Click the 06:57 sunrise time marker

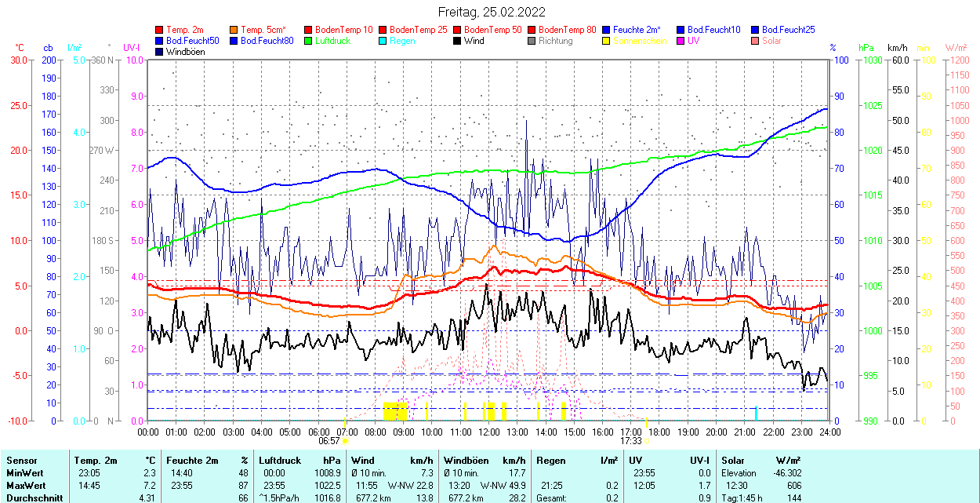(329, 441)
